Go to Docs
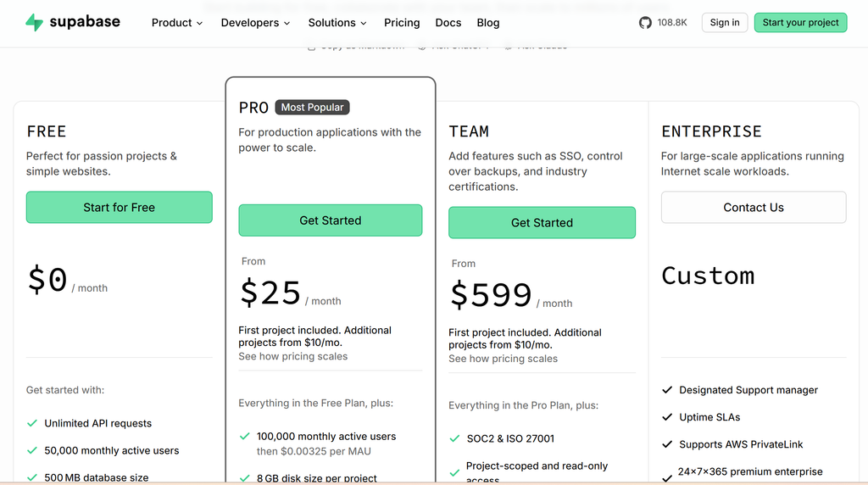868x485 pixels. pyautogui.click(x=448, y=23)
